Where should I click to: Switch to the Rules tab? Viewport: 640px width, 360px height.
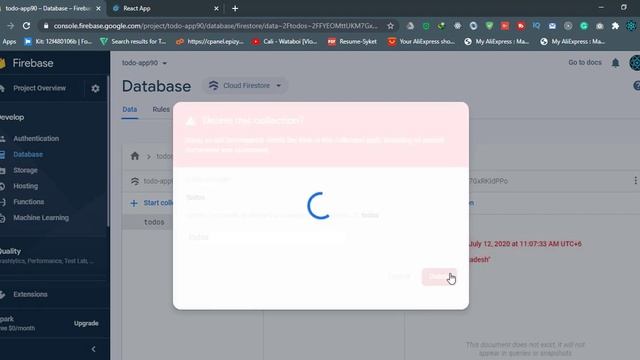[x=161, y=109]
